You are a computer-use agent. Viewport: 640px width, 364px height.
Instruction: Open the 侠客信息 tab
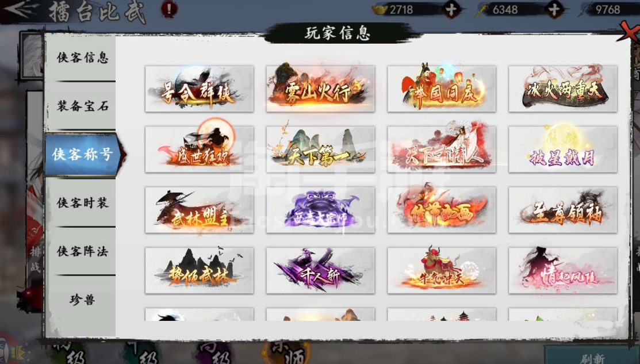click(82, 58)
